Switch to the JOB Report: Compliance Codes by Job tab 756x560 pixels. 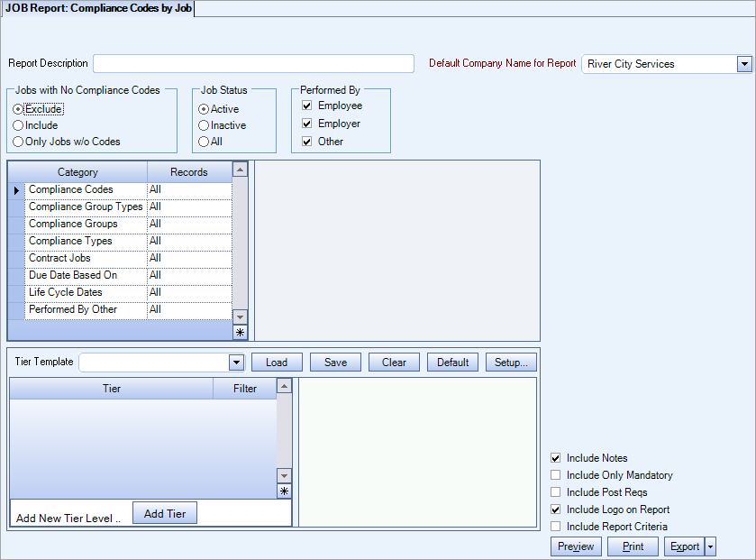pos(99,8)
